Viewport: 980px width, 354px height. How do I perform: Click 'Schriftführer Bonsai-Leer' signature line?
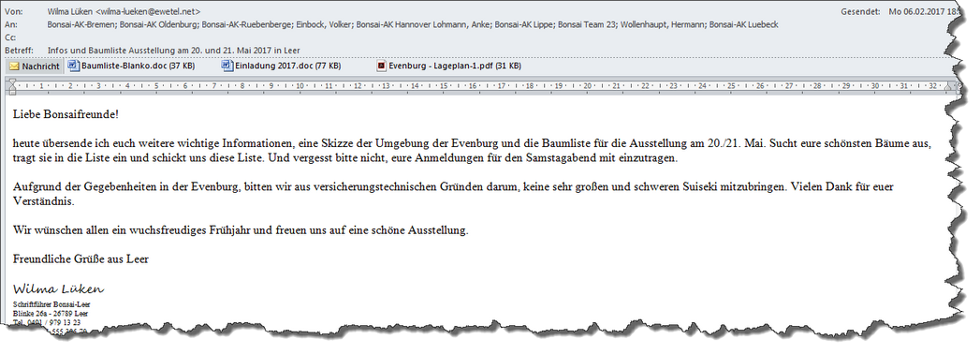(x=51, y=304)
